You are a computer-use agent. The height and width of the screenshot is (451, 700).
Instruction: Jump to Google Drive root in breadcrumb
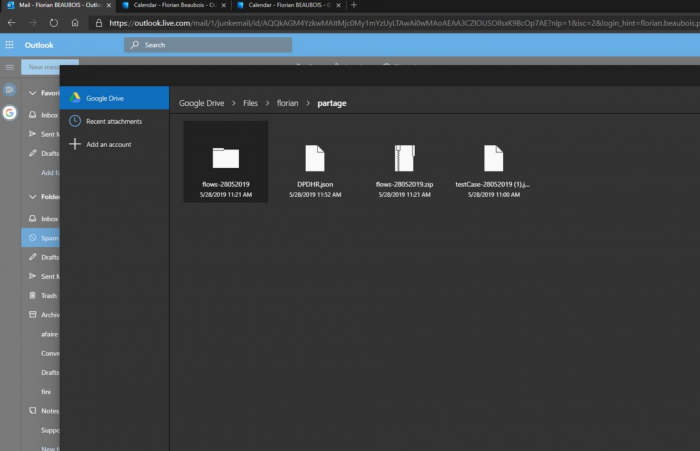(x=201, y=103)
